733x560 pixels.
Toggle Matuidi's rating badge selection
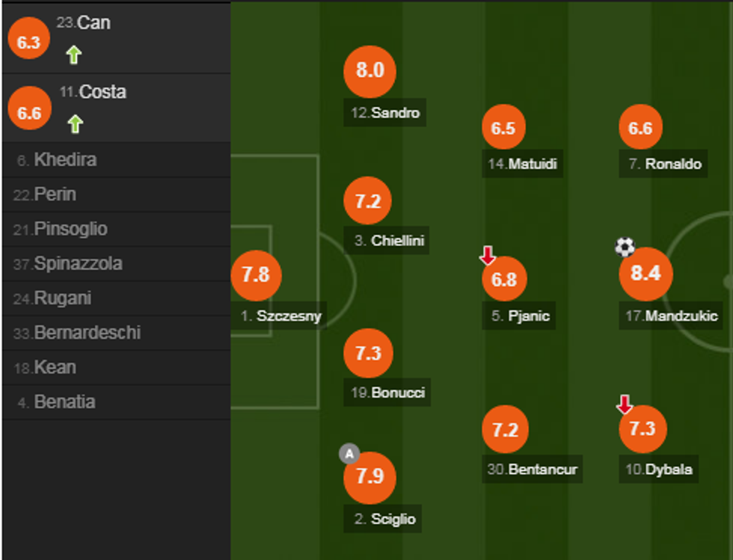click(x=504, y=127)
